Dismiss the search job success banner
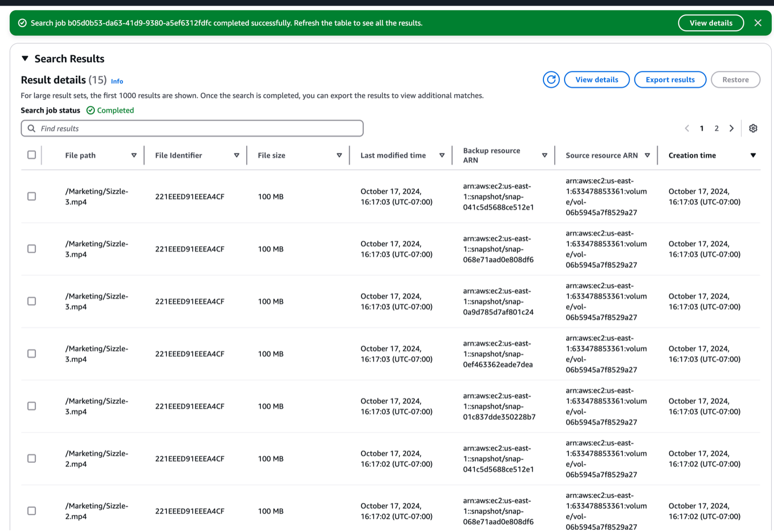The height and width of the screenshot is (532, 774). coord(758,23)
